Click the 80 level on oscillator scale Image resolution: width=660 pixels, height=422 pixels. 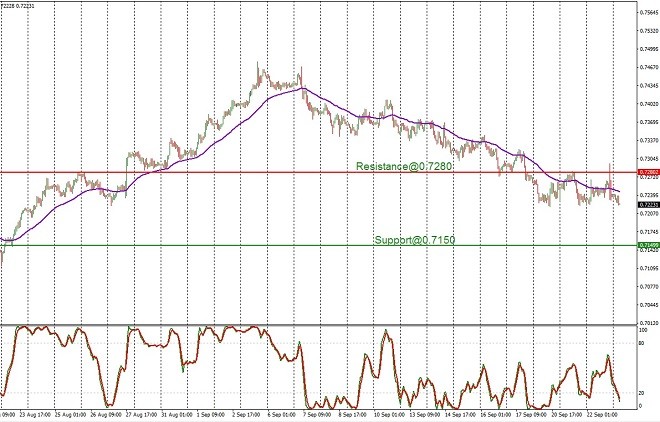point(642,343)
